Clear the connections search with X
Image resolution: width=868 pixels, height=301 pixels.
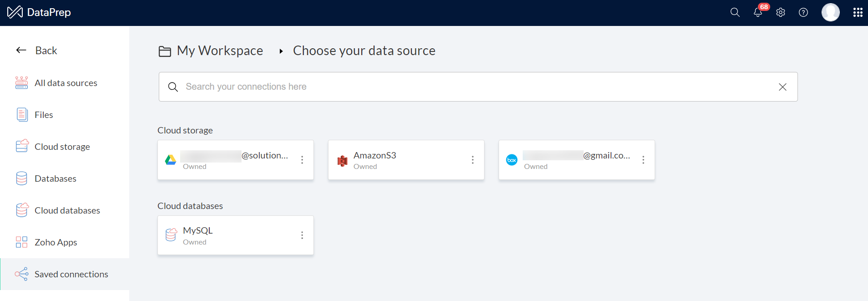click(782, 87)
